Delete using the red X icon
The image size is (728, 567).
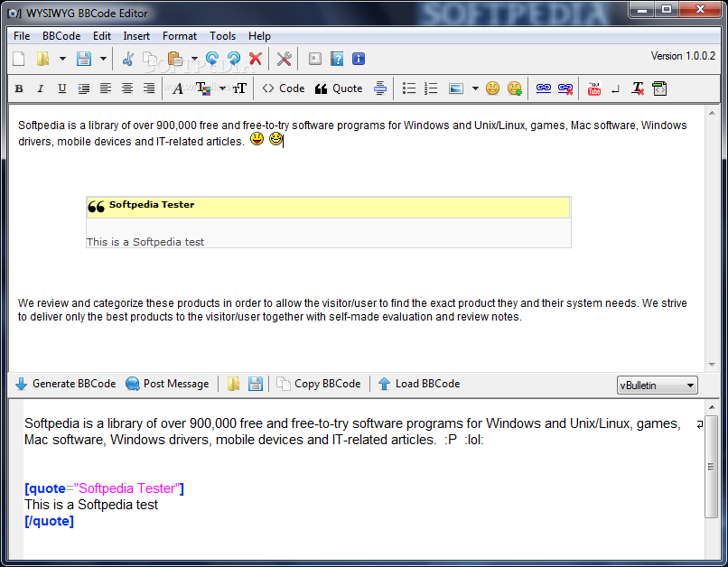tap(256, 59)
